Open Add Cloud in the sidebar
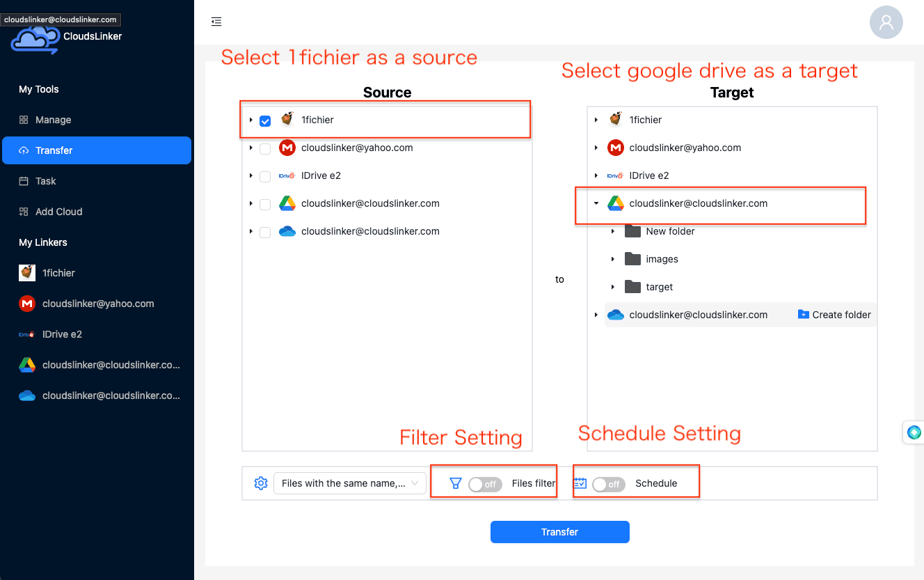Screen dimensions: 924x580 click(97, 212)
